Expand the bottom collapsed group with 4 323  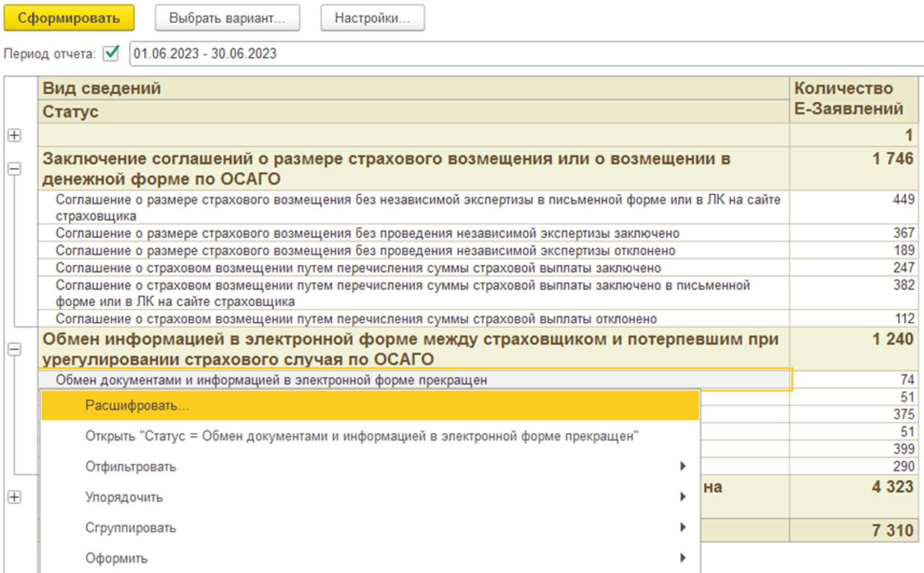tap(14, 497)
